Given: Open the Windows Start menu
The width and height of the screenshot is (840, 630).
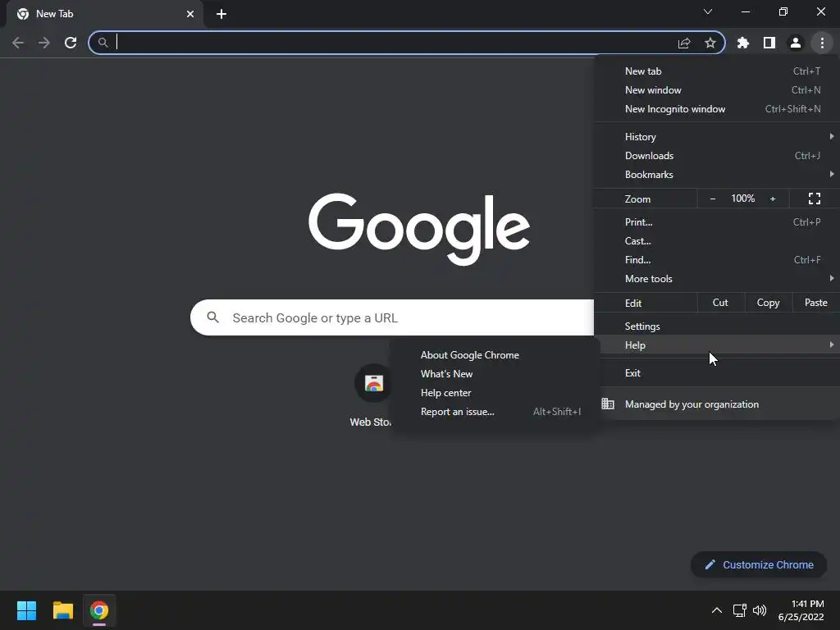Looking at the screenshot, I should [26, 610].
